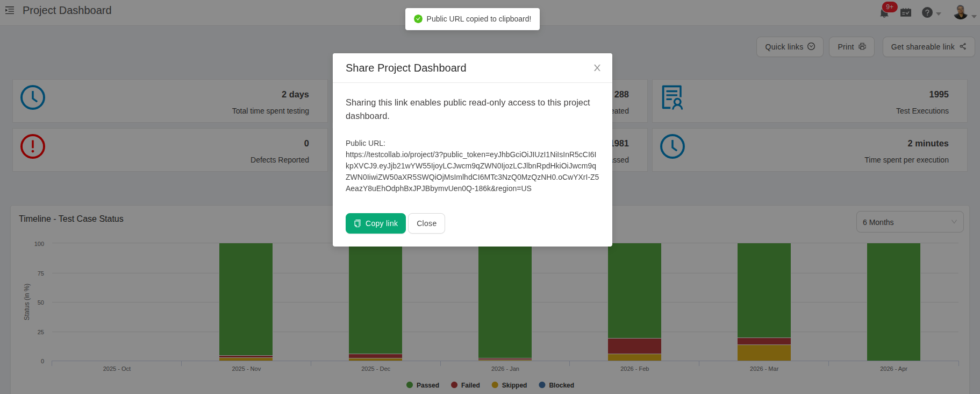The height and width of the screenshot is (394, 980).
Task: Click Get shareable link button
Action: point(928,47)
